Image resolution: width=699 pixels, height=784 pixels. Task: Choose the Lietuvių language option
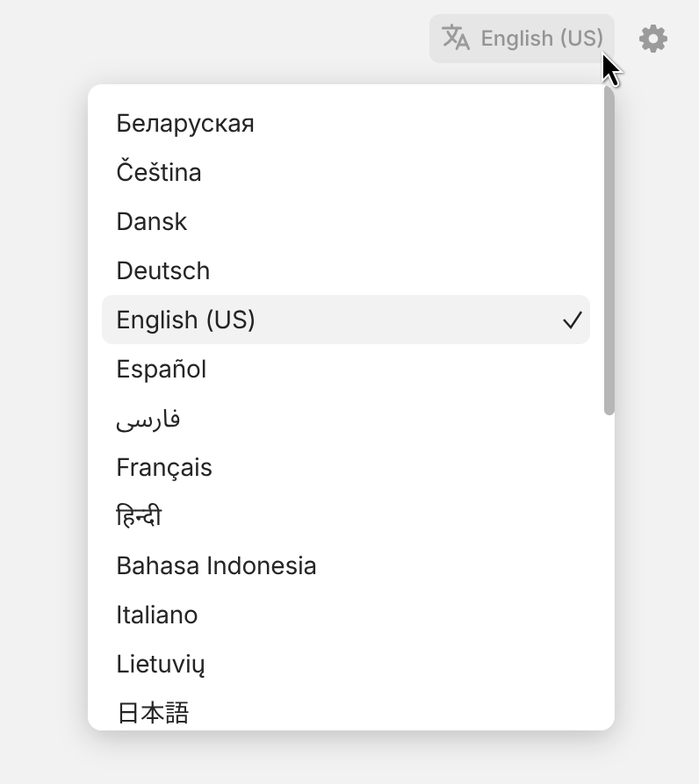point(161,664)
